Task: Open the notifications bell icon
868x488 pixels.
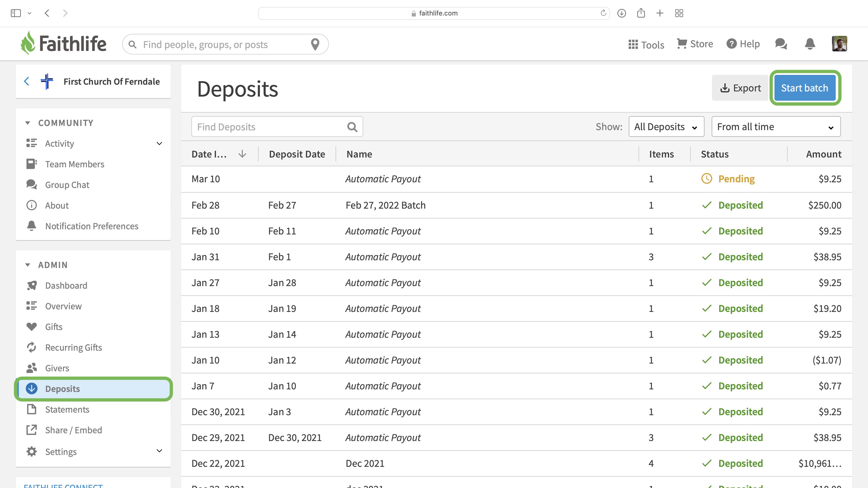Action: (810, 44)
